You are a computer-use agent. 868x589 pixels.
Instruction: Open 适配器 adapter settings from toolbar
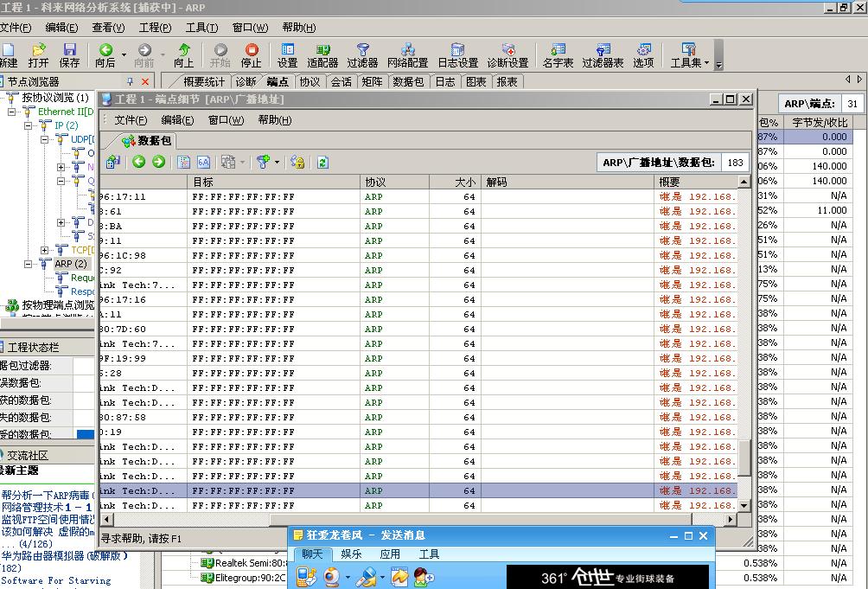click(322, 54)
